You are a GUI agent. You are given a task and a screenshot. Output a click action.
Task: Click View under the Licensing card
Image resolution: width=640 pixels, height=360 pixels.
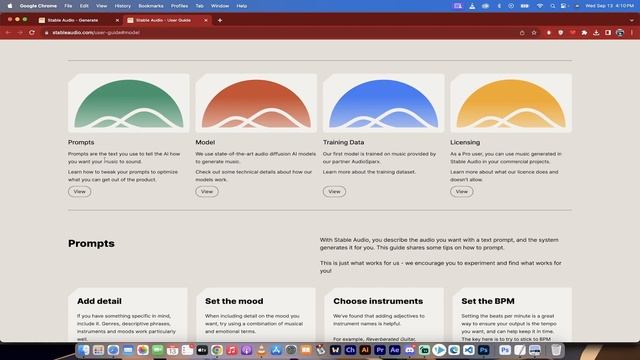coord(462,191)
